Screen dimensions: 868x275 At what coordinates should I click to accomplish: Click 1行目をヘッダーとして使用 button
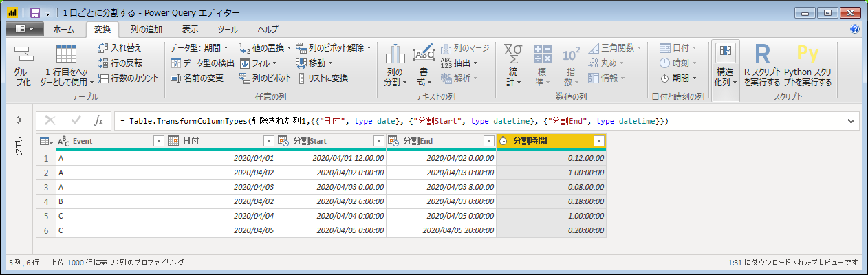point(67,66)
